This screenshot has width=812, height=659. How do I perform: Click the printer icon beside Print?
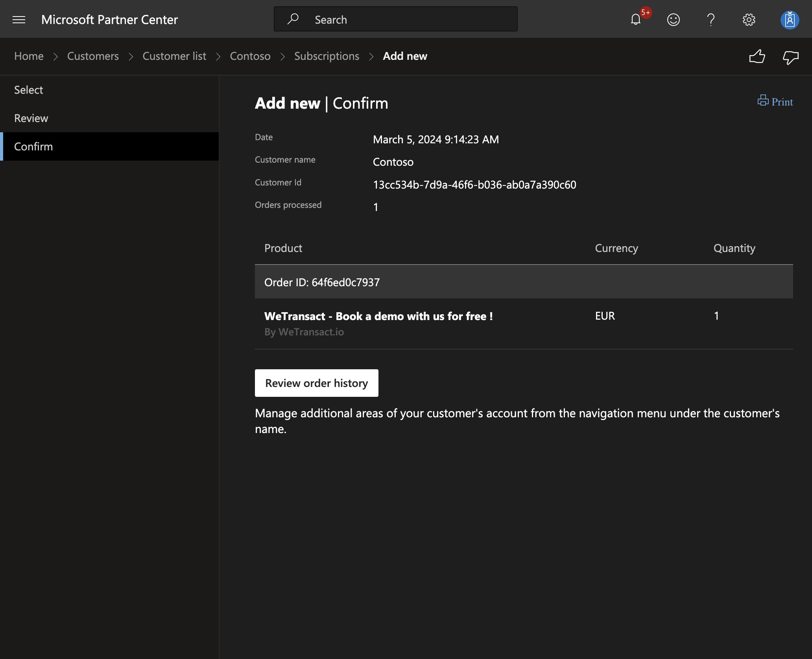coord(763,100)
